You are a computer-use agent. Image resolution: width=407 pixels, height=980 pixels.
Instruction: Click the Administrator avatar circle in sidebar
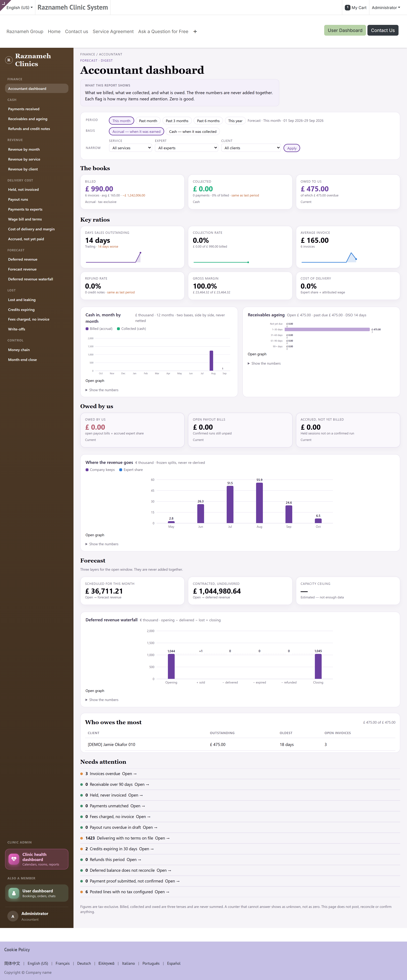point(13,916)
